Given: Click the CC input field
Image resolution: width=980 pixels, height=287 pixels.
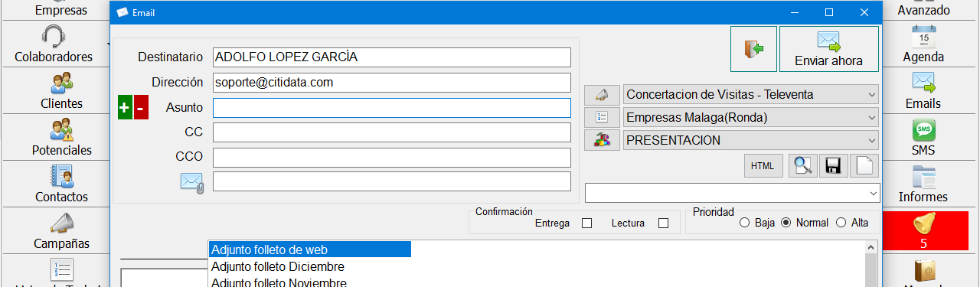Looking at the screenshot, I should [392, 132].
